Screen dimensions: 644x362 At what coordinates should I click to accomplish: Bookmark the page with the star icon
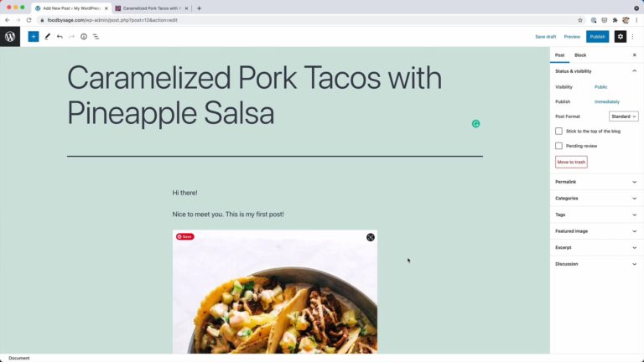pyautogui.click(x=580, y=20)
